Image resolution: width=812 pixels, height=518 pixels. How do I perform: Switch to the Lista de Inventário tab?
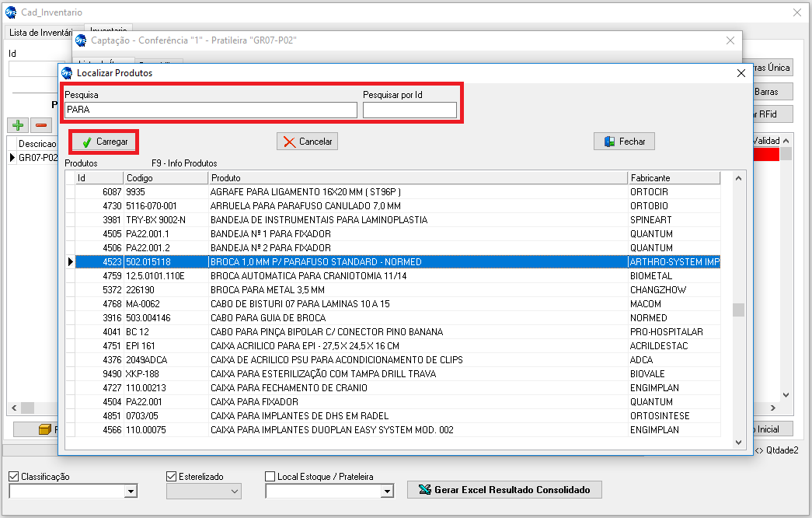40,33
